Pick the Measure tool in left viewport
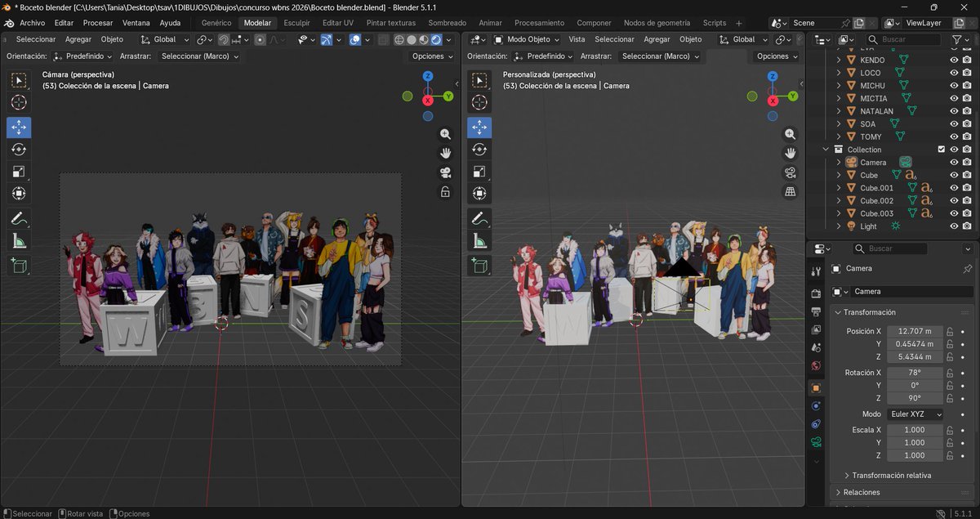The width and height of the screenshot is (980, 519). (x=19, y=240)
